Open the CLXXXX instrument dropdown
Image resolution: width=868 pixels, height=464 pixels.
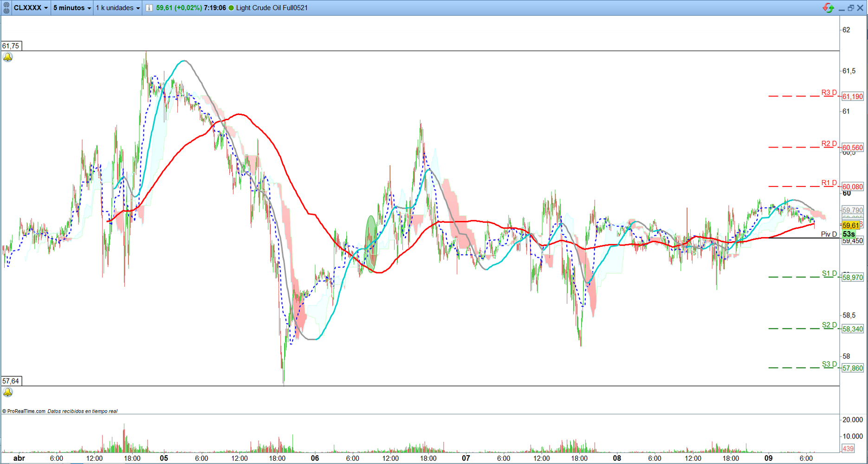point(31,8)
